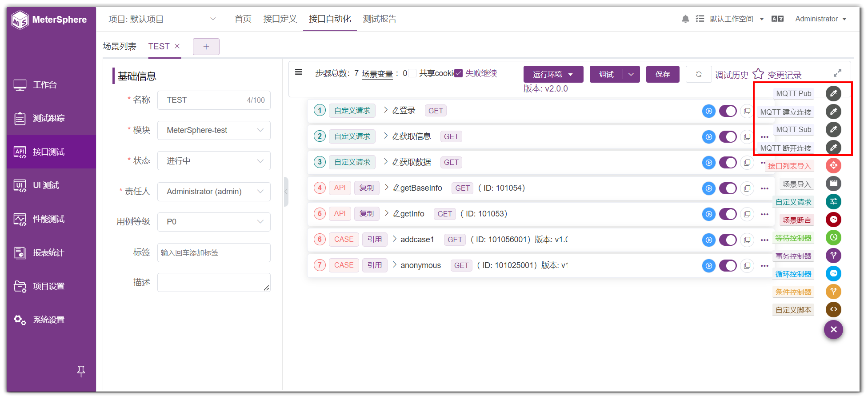This screenshot has height=400, width=868.
Task: Click the MQTT Pub plugin icon
Action: pos(833,93)
